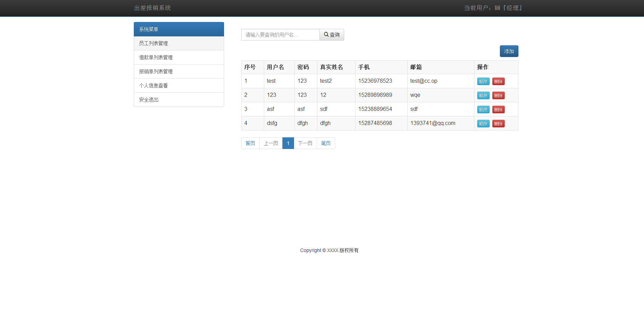Viewport: 644px width, 310px height.
Task: Click 下一页 next page link
Action: tap(305, 143)
